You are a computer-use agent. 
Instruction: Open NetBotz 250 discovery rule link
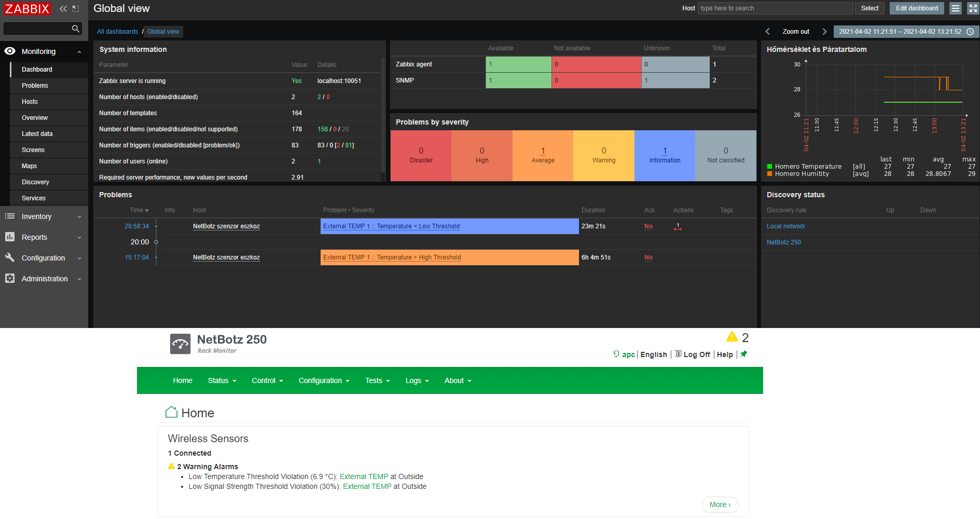(783, 242)
